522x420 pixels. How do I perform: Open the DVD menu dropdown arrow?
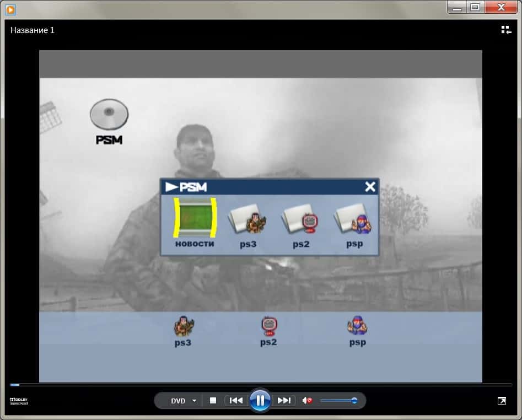[x=194, y=401]
